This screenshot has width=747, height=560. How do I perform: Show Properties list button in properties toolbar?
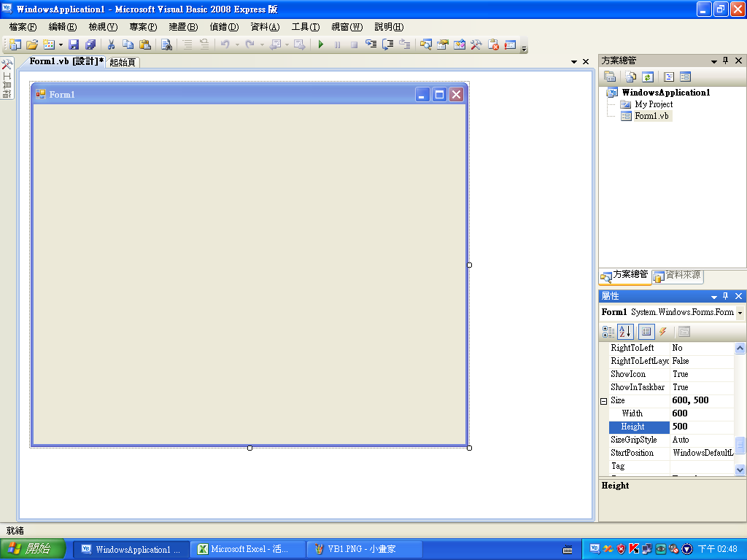pyautogui.click(x=646, y=332)
